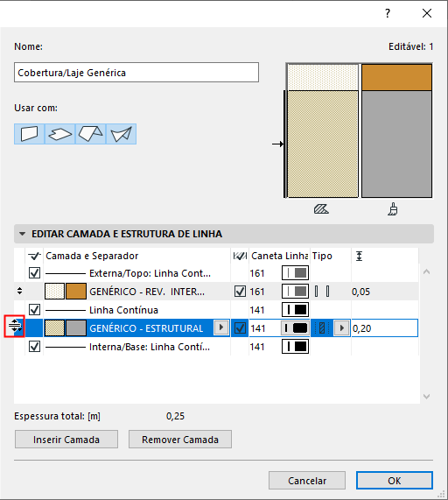Select Linha Contínua row text
This screenshot has width=448, height=500.
[123, 310]
